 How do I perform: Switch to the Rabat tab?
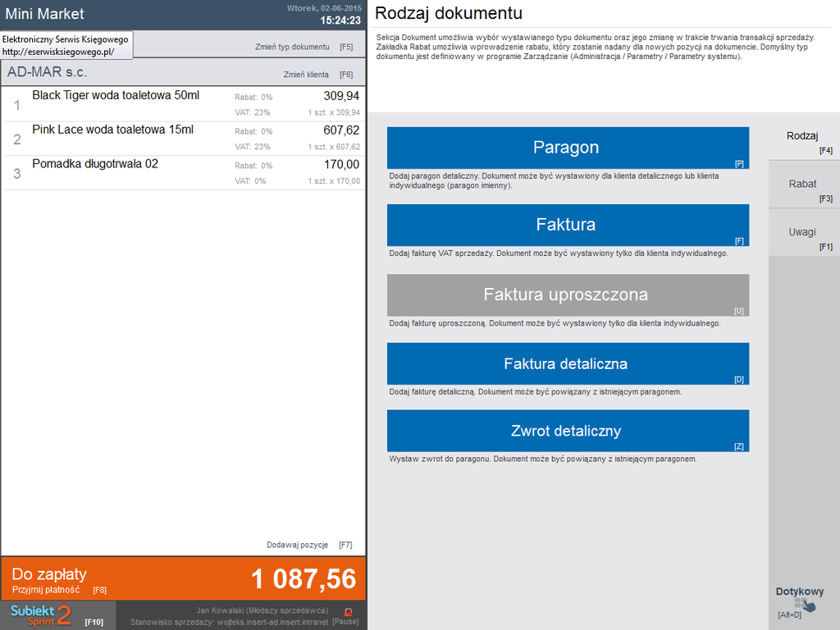coord(804,185)
